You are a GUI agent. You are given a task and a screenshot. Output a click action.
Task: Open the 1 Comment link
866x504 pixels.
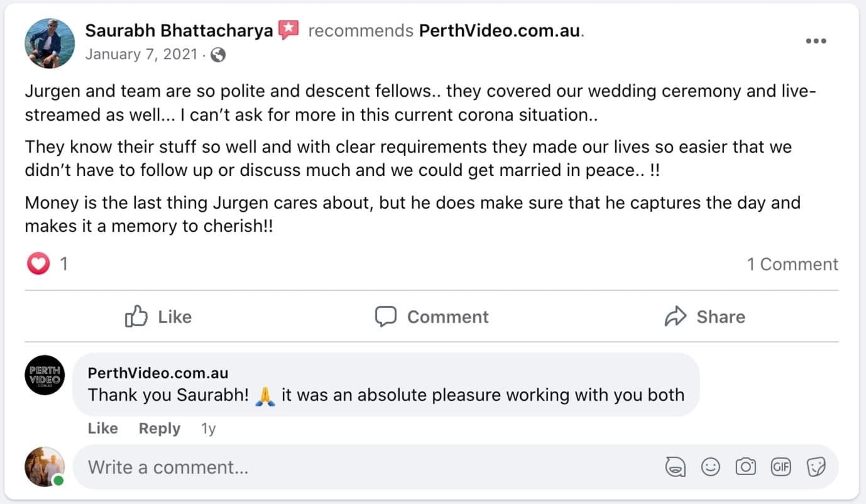pos(792,265)
